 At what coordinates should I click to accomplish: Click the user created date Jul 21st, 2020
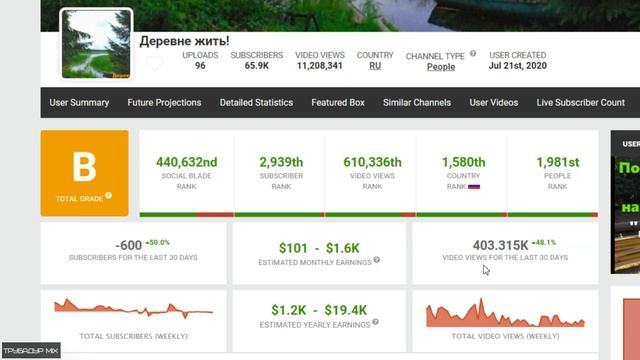(518, 66)
